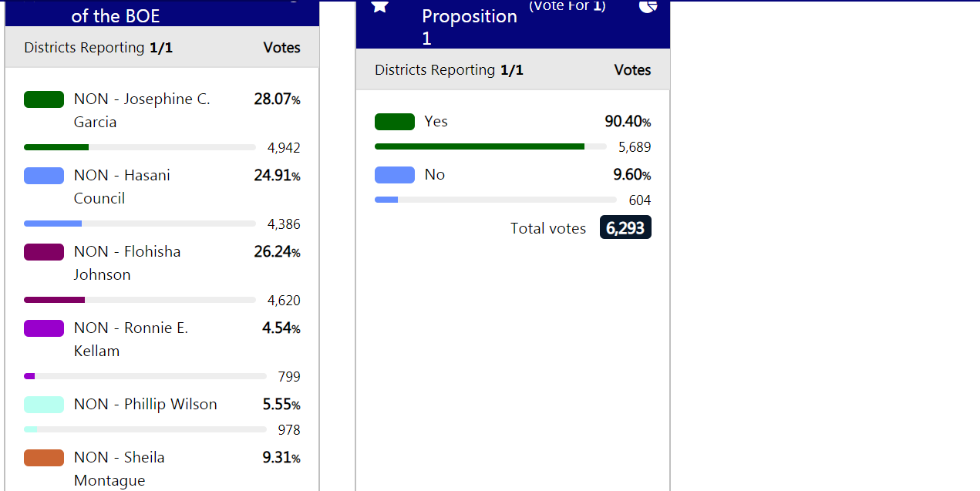Click the maroon swatch for Flohisha Johnson
Screen dimensions: 980x491
coord(44,252)
